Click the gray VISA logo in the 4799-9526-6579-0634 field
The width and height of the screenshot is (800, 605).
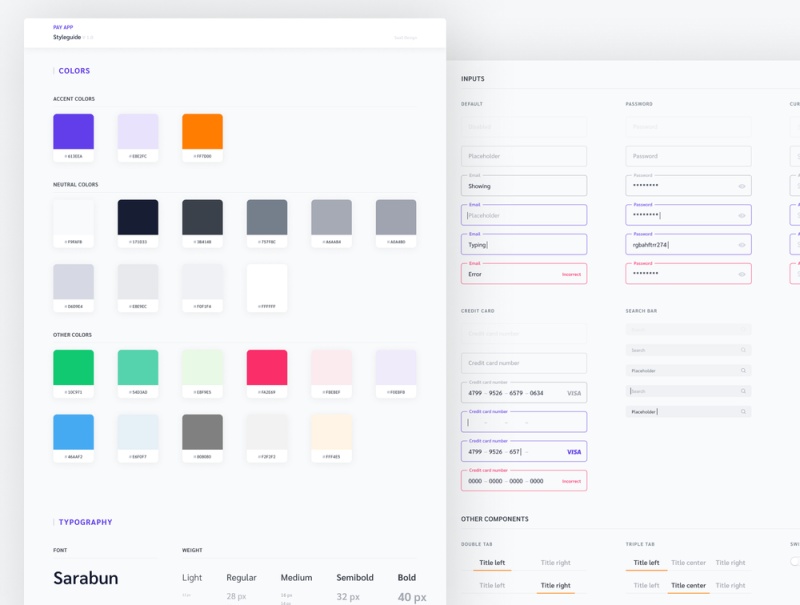point(573,393)
